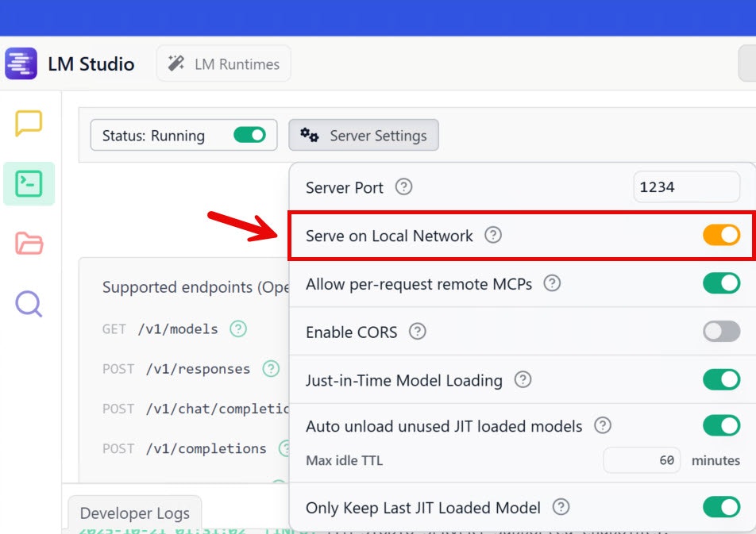Click the Max idle TTL label

click(x=345, y=460)
